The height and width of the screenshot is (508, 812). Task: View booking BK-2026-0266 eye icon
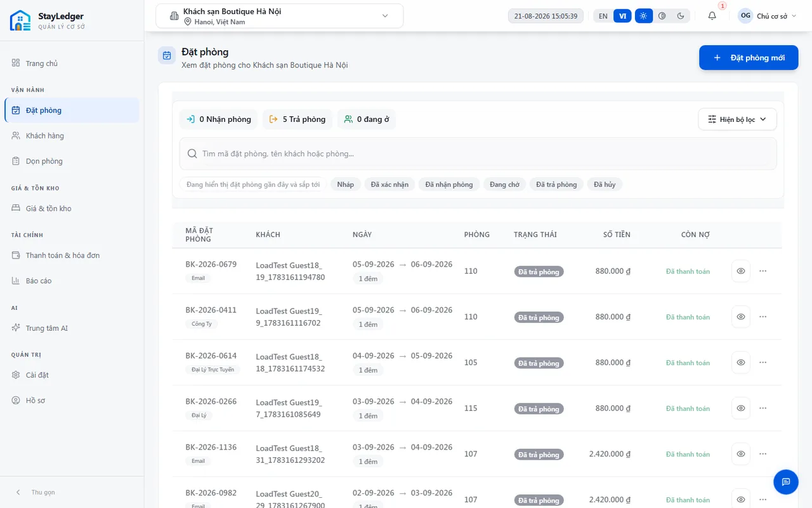coord(741,408)
